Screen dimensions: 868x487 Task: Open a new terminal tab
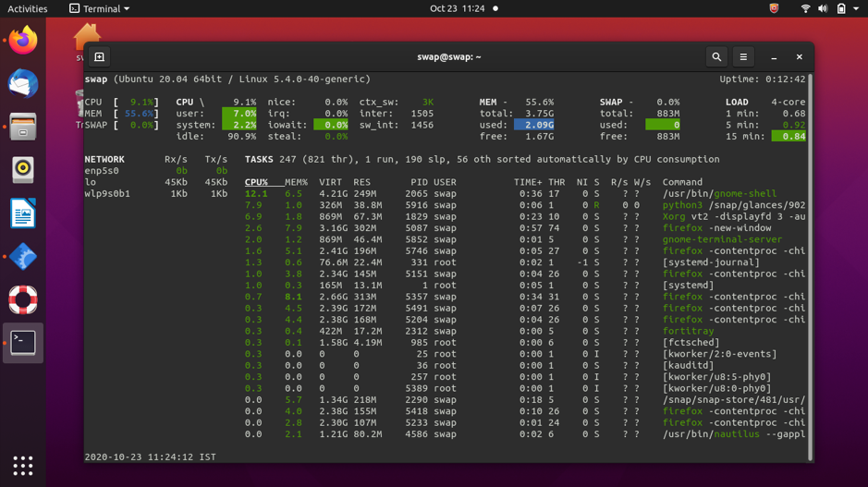(100, 57)
